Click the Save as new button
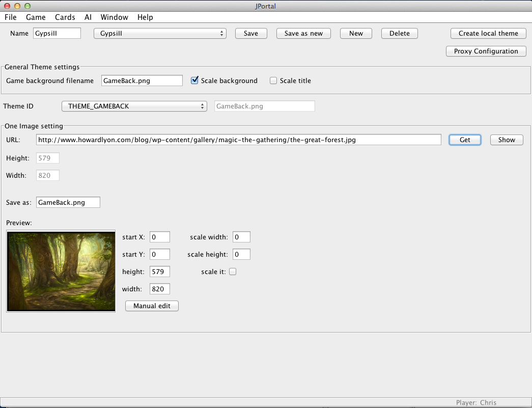The height and width of the screenshot is (408, 532). tap(303, 33)
